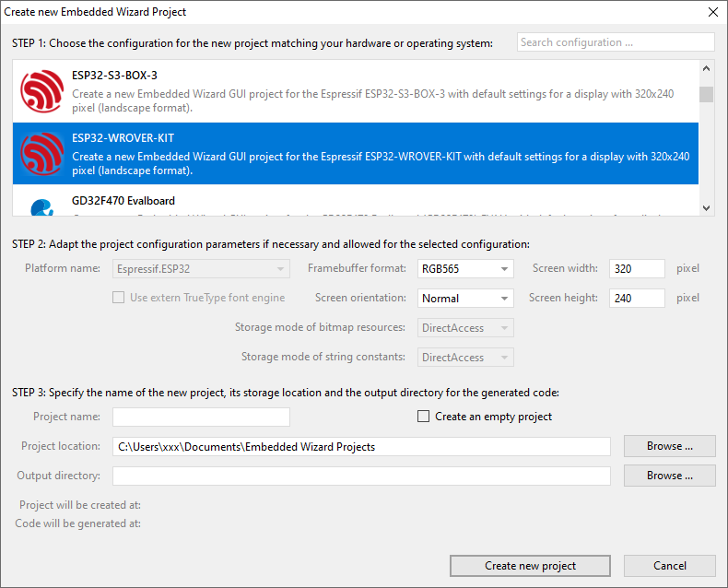Browse for the Output directory
The width and height of the screenshot is (728, 588).
(x=669, y=476)
